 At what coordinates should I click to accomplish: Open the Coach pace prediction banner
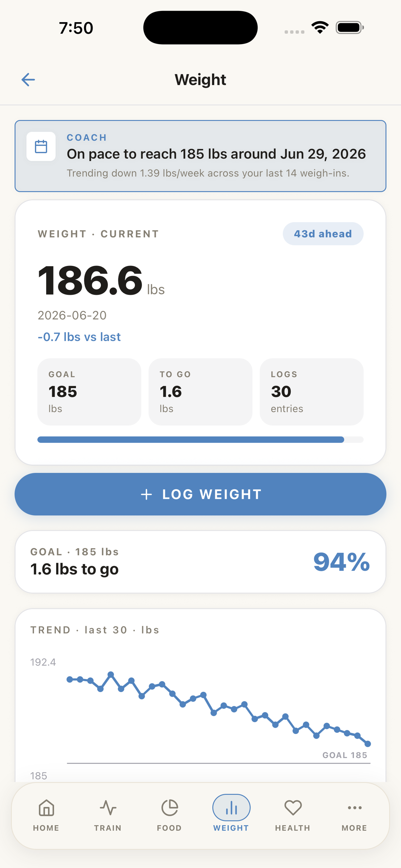click(200, 156)
